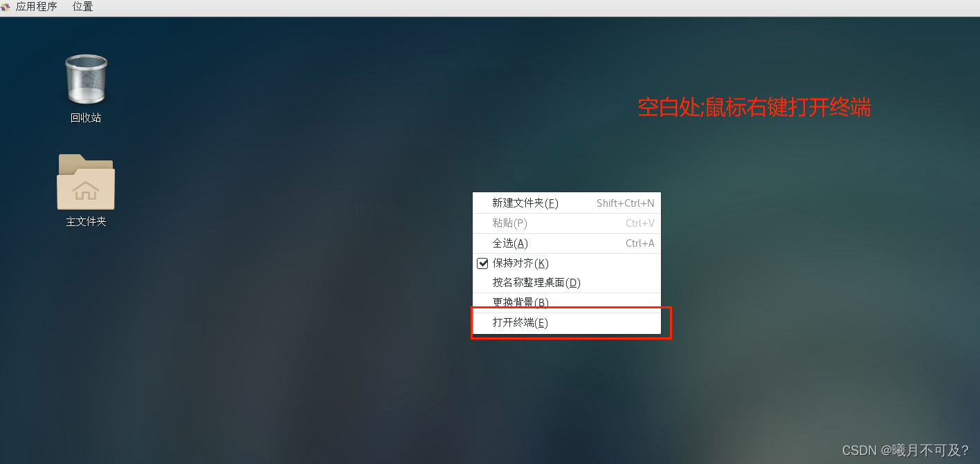Click the greyed-out 粘贴(P) paste entry

coord(566,223)
